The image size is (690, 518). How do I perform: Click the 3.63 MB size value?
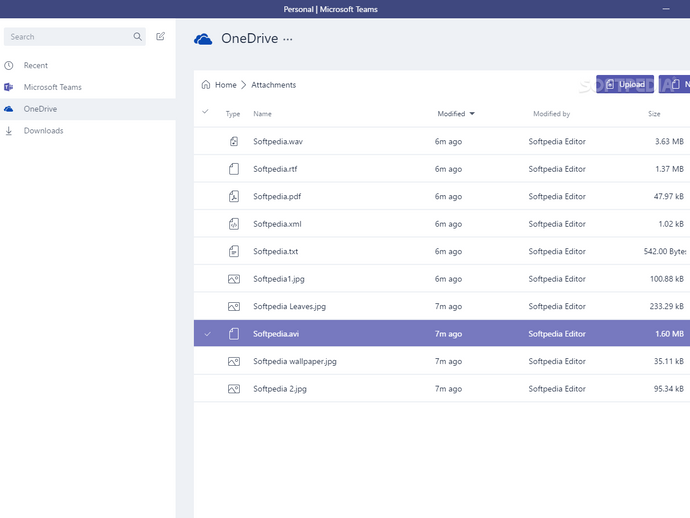tap(669, 141)
